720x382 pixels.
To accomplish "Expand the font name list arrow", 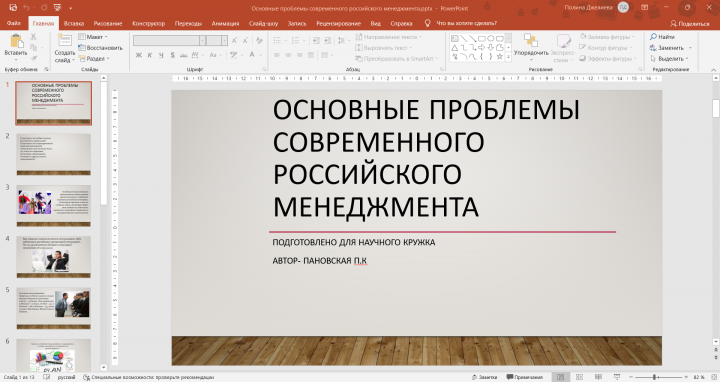I will click(x=202, y=40).
